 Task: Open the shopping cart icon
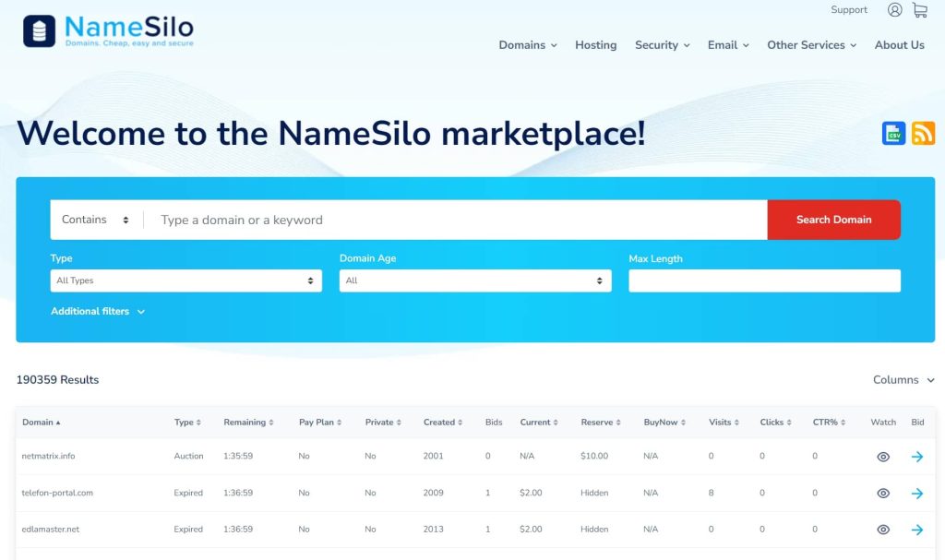pos(920,10)
